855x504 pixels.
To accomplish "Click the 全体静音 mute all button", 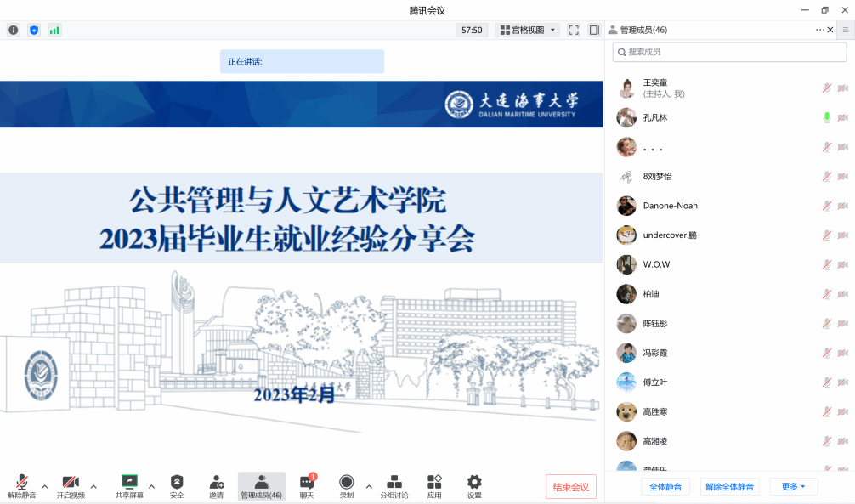I will 665,487.
